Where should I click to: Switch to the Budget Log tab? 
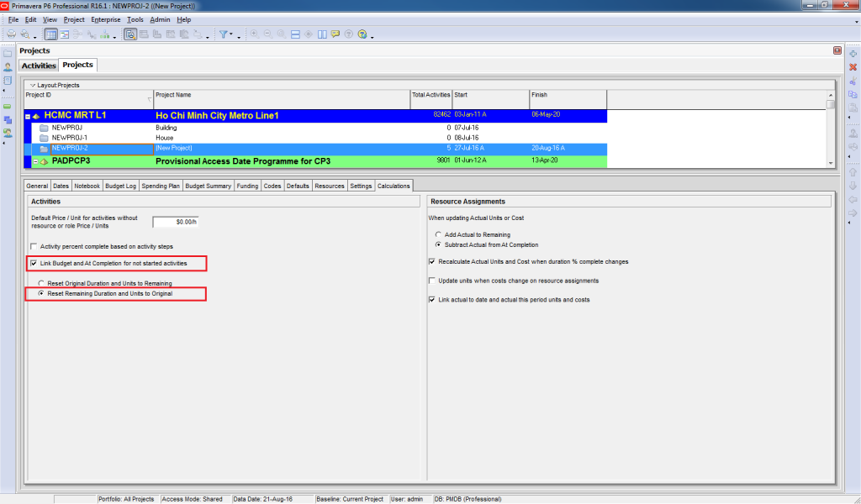click(x=120, y=186)
